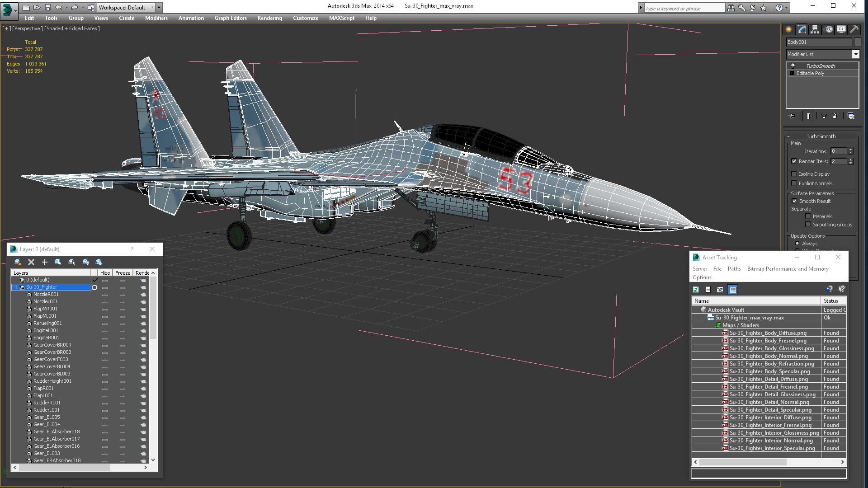Toggle Smooth Result checkbox
Viewport: 868px width, 488px height.
tap(794, 201)
